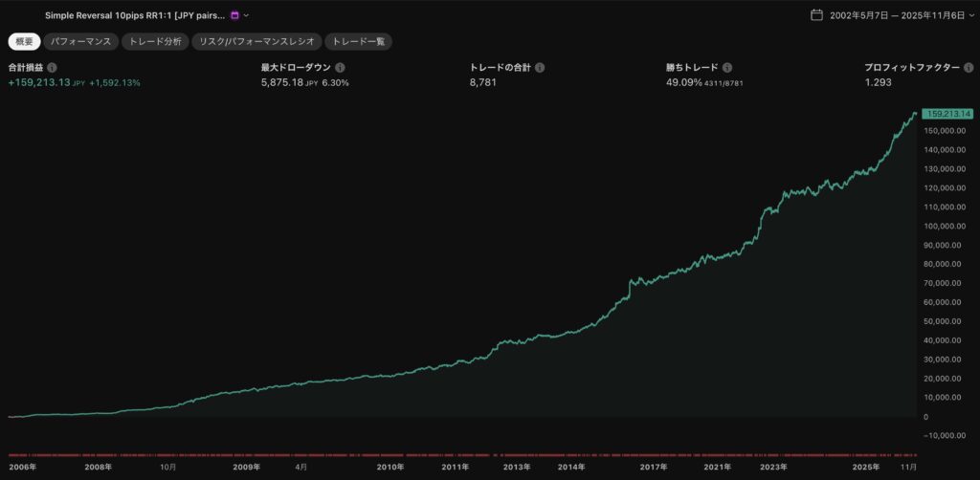The height and width of the screenshot is (480, 980).
Task: Switch to the パフォーマンス tab
Action: pyautogui.click(x=80, y=42)
